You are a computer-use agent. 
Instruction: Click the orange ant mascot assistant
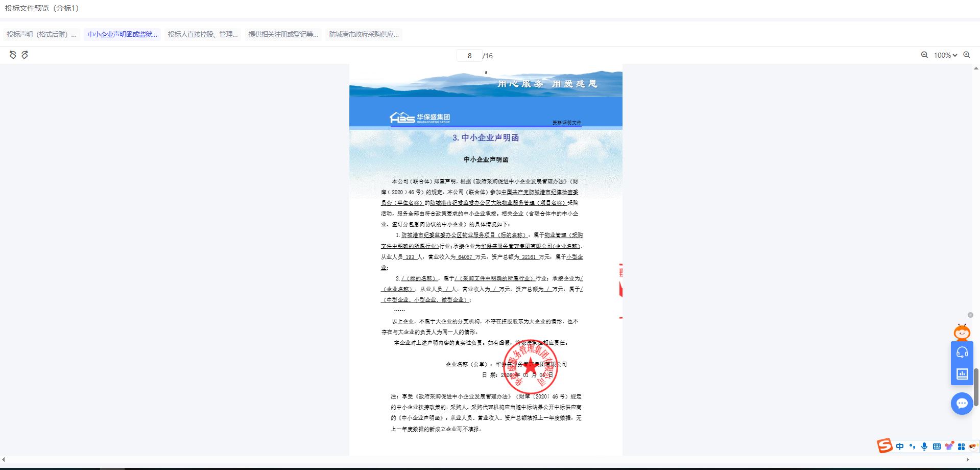(962, 333)
